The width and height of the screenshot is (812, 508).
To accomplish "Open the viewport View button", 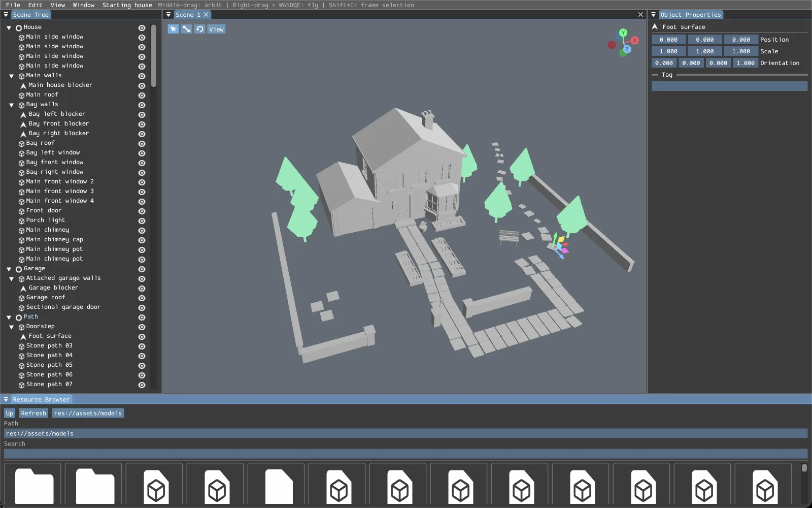I will pos(216,29).
